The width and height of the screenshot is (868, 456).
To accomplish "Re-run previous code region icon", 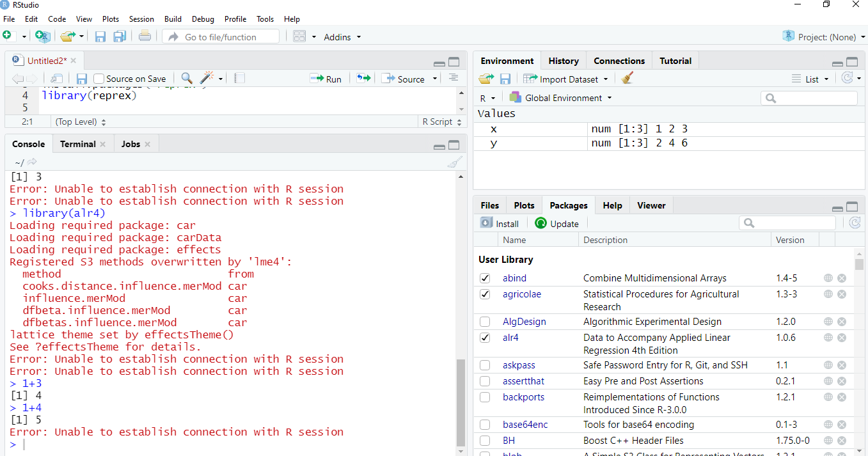I will click(363, 78).
